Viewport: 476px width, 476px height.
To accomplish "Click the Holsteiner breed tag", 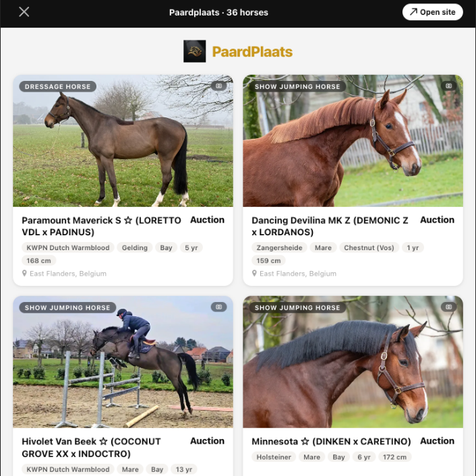I will coord(274,457).
